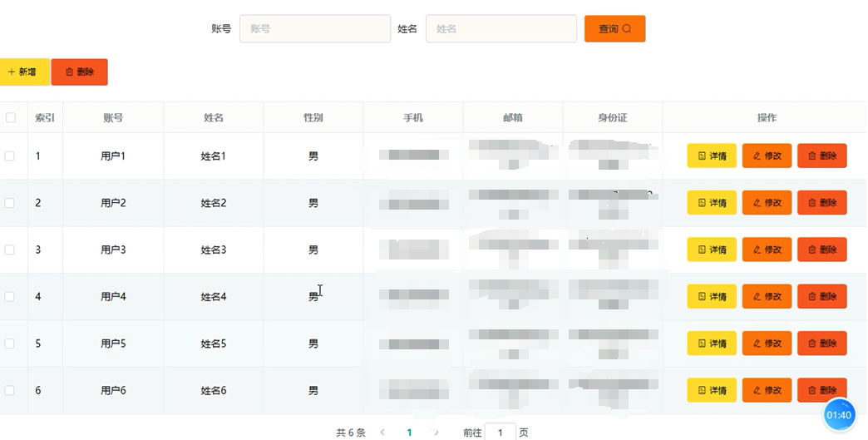
Task: Click the magnifier icon in 查询 button
Action: (x=627, y=29)
